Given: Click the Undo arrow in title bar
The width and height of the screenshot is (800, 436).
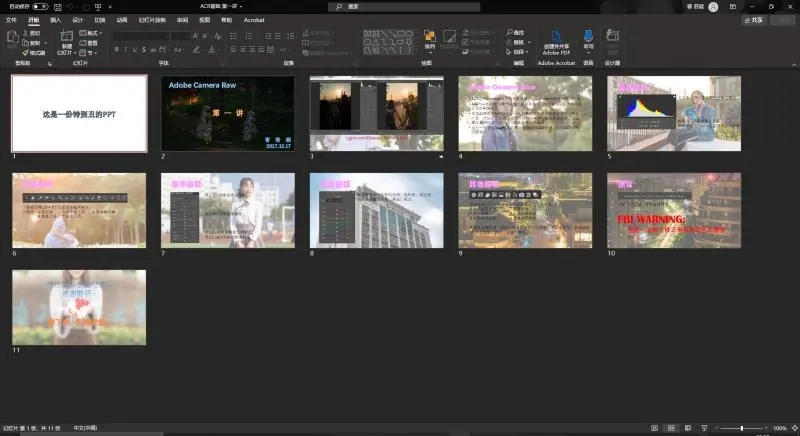Looking at the screenshot, I should click(70, 7).
